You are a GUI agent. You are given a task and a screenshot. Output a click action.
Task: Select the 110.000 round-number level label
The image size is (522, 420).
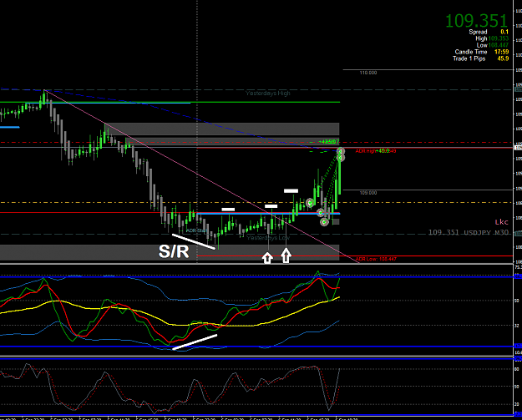coord(367,73)
